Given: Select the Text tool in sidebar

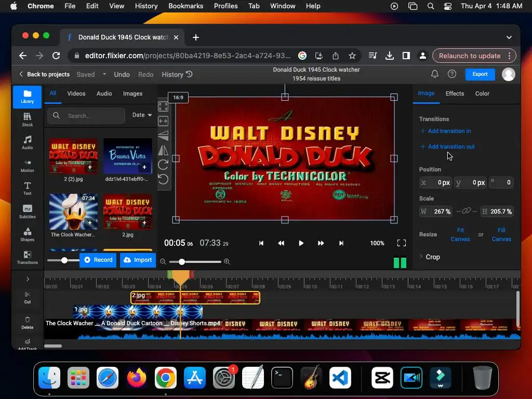Looking at the screenshot, I should click(27, 189).
